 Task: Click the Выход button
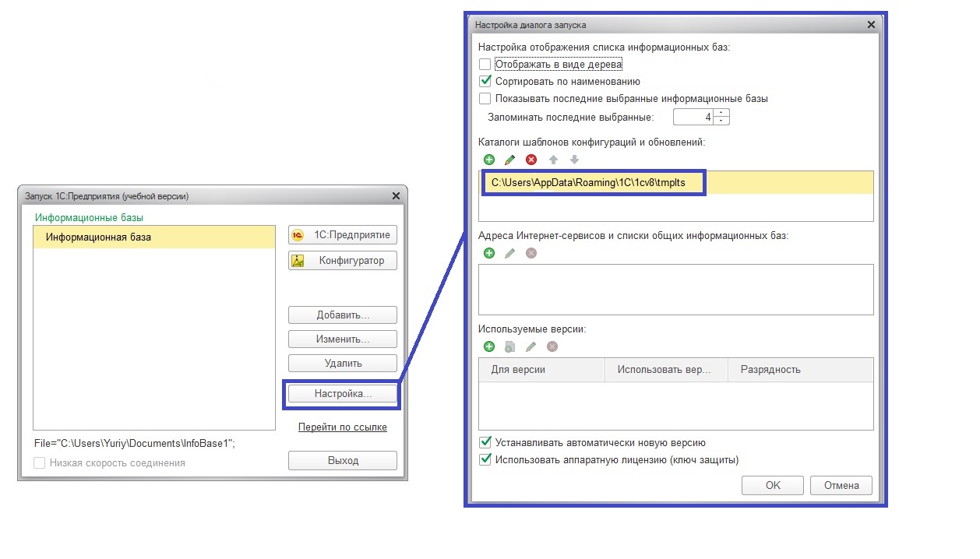click(x=343, y=460)
